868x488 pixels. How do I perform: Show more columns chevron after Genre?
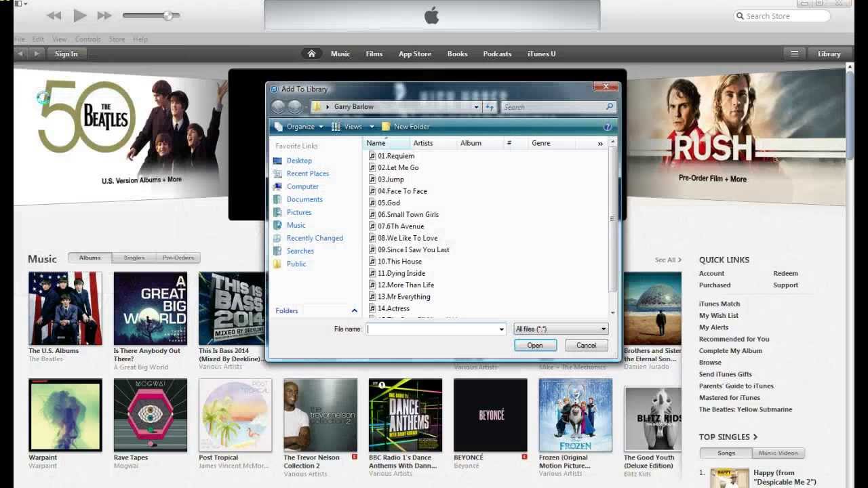click(600, 144)
